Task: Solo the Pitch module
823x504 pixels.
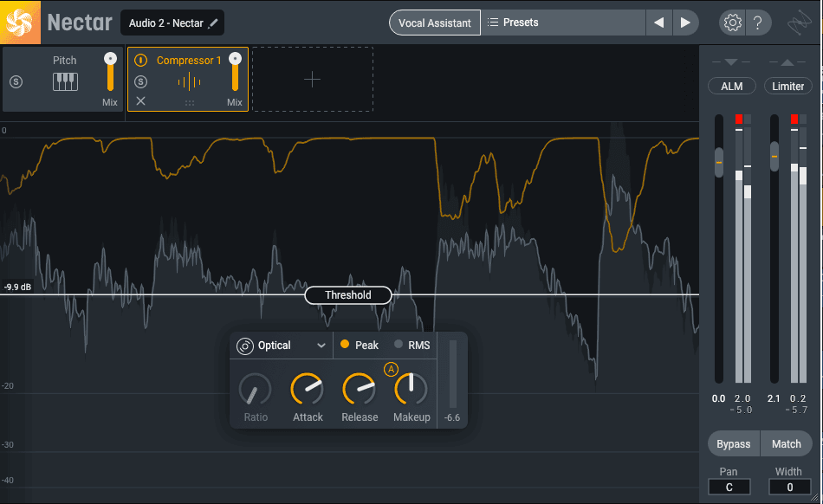Action: click(16, 81)
